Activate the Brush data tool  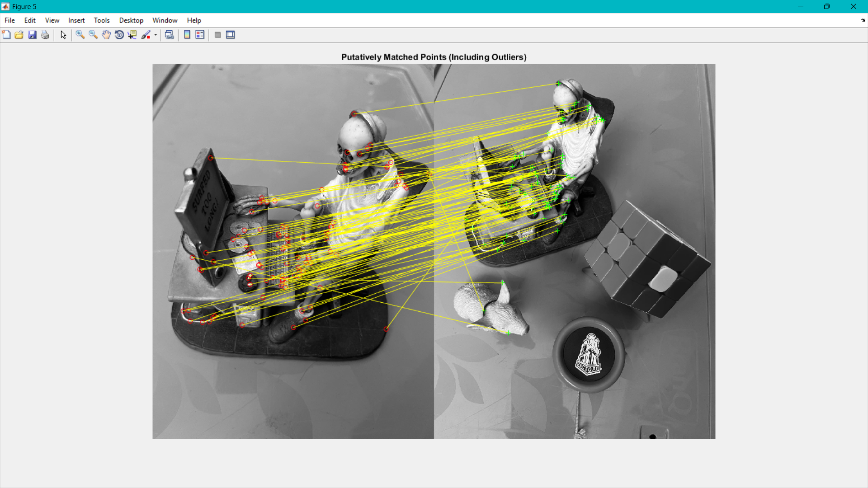[x=146, y=35]
